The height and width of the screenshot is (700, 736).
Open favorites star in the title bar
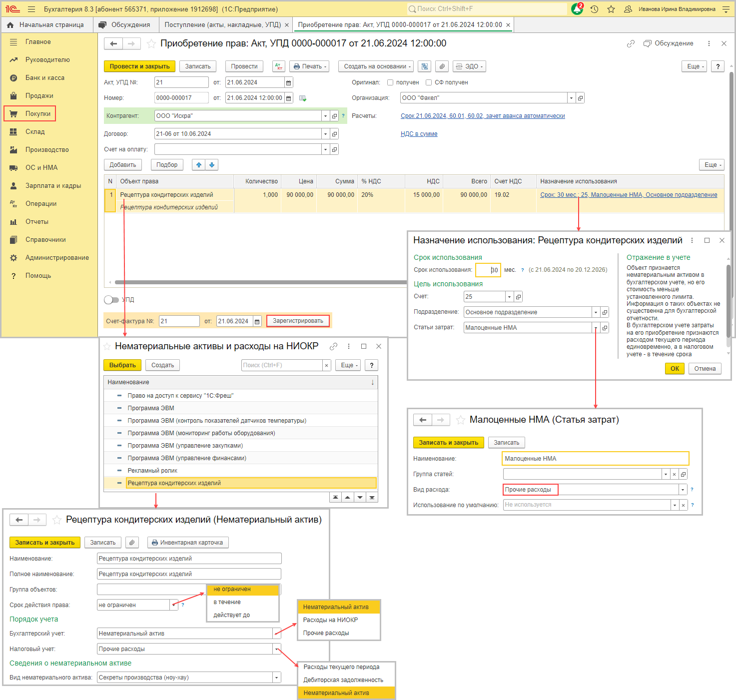(x=611, y=9)
